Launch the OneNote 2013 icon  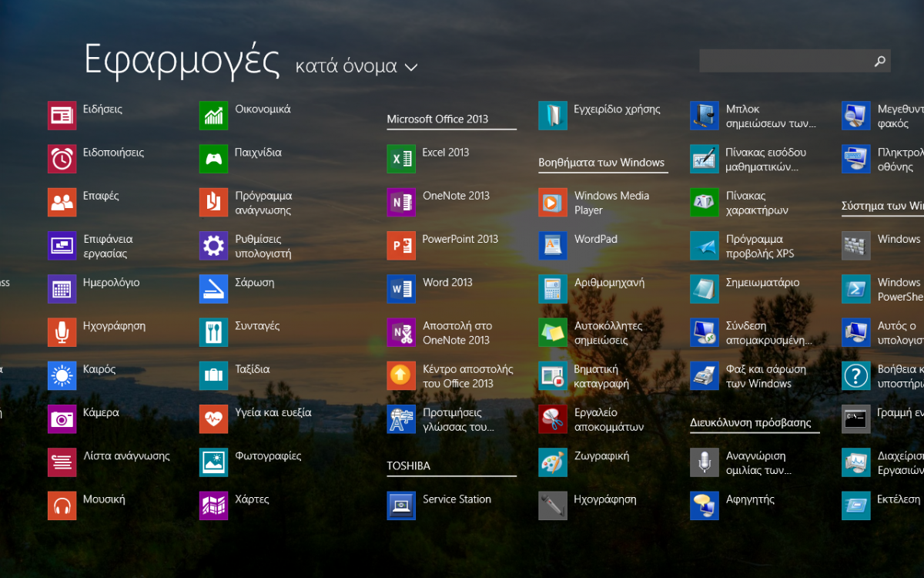(401, 202)
